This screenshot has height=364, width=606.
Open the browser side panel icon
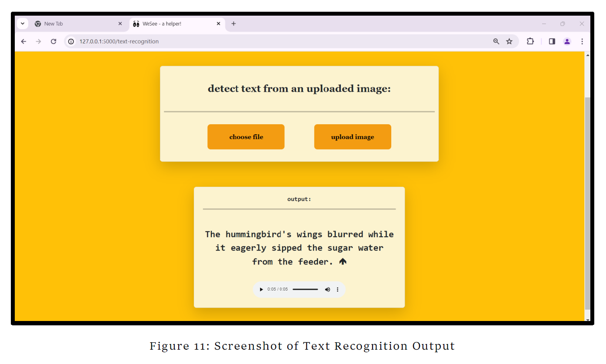[552, 41]
